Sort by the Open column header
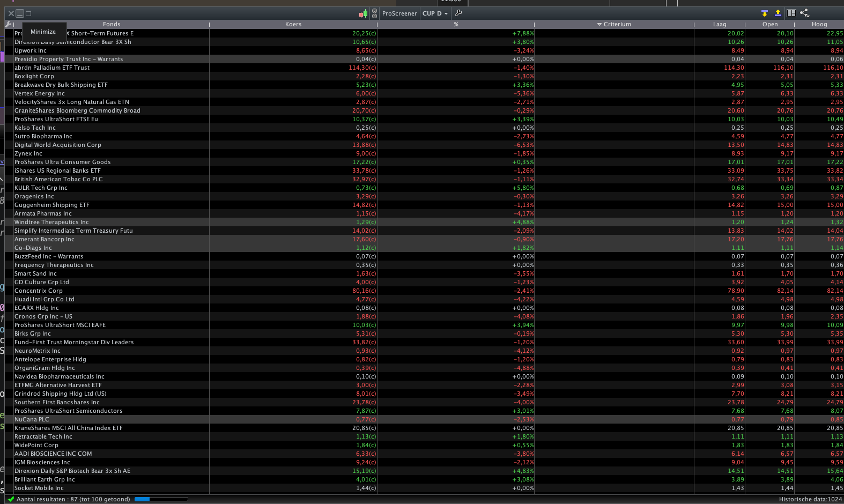Viewport: 844px width, 504px height. (770, 24)
